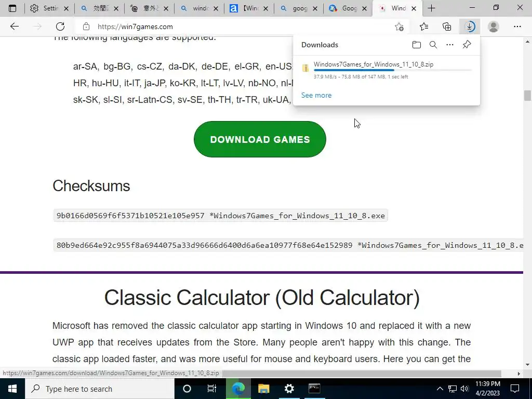Close the Google tab
This screenshot has height=399, width=532.
(364, 8)
